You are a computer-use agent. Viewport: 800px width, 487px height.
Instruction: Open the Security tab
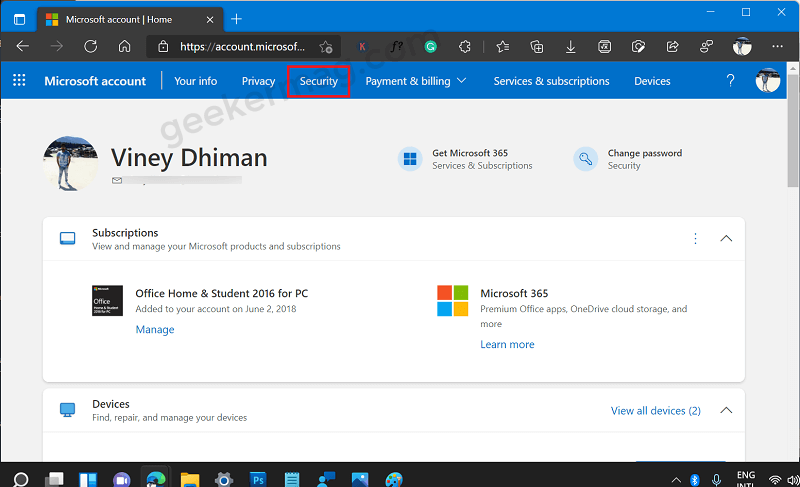[318, 81]
